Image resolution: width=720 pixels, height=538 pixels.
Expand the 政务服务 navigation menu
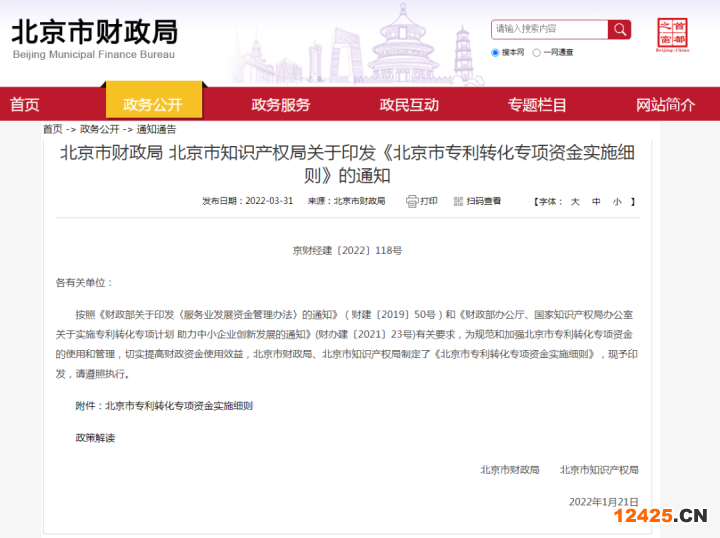[x=281, y=105]
